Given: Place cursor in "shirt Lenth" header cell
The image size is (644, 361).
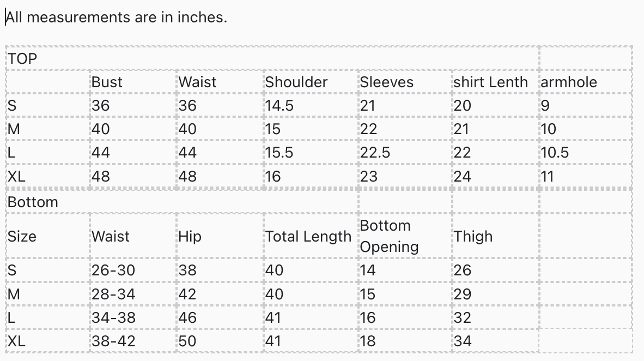Looking at the screenshot, I should coord(490,82).
